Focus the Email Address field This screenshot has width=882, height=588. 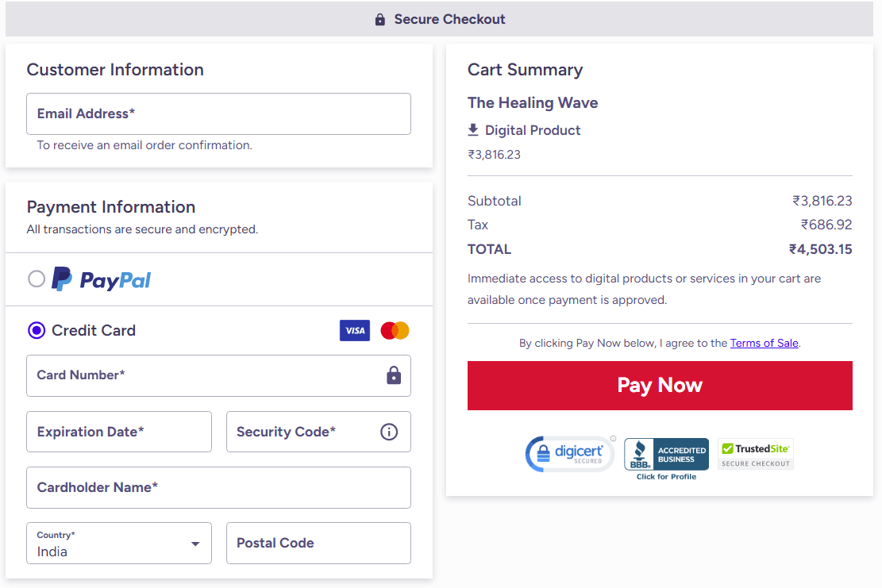click(x=218, y=114)
